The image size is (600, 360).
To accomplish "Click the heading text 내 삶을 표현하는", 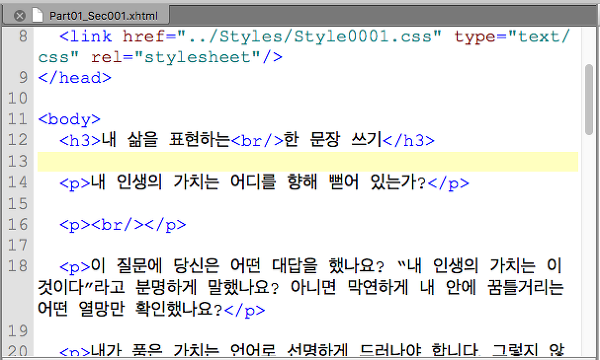I will 166,139.
